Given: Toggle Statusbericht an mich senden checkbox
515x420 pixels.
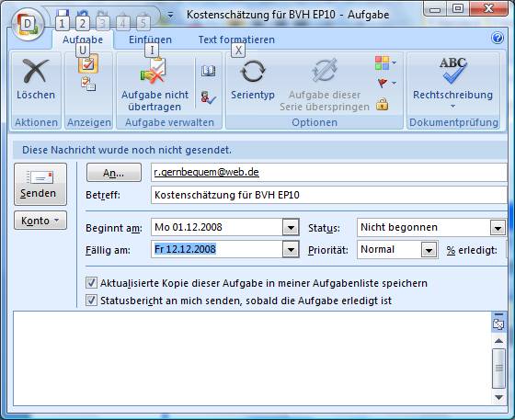Looking at the screenshot, I should [x=91, y=301].
